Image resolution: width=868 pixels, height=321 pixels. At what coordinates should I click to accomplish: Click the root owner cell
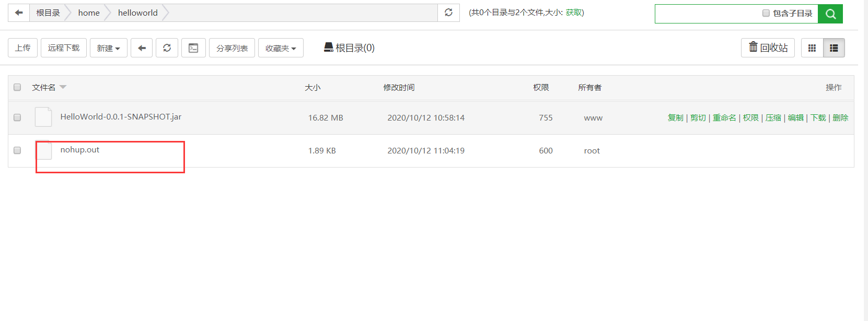click(x=592, y=151)
